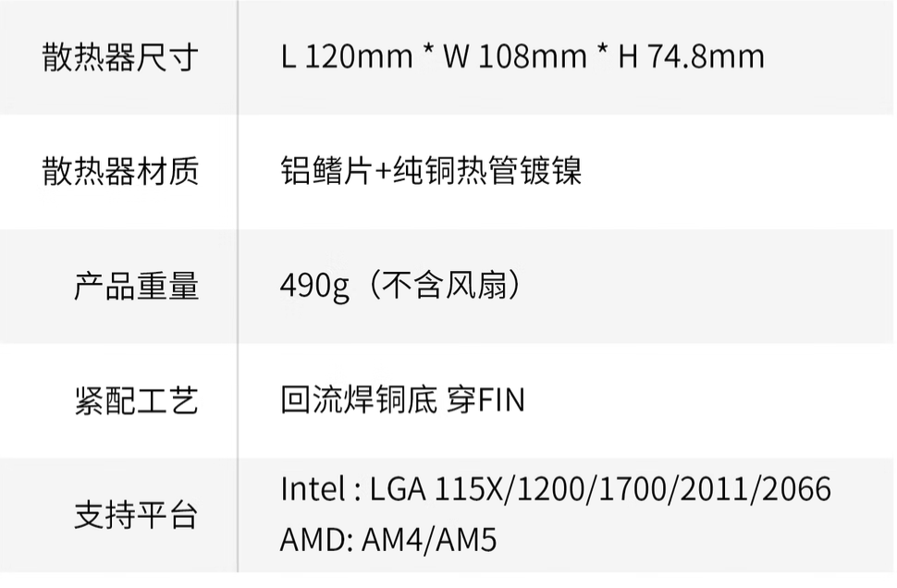Click the 支持平台 label
The width and height of the screenshot is (897, 588).
pos(136,514)
